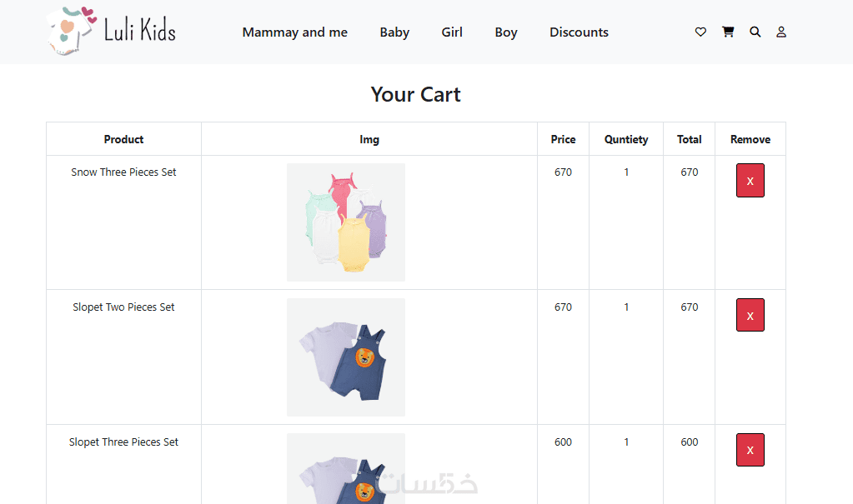Screen dimensions: 853x504
Task: Remove Slopet Three Pieces Set from cart
Action: pyautogui.click(x=750, y=450)
